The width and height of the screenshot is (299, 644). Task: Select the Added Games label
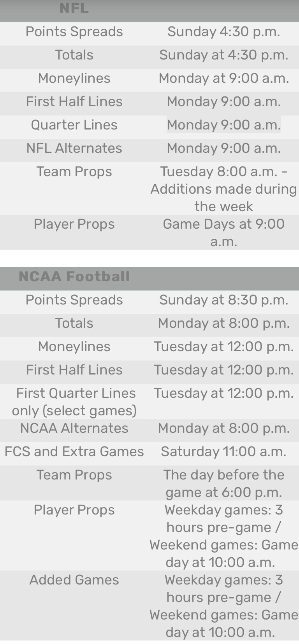click(74, 580)
